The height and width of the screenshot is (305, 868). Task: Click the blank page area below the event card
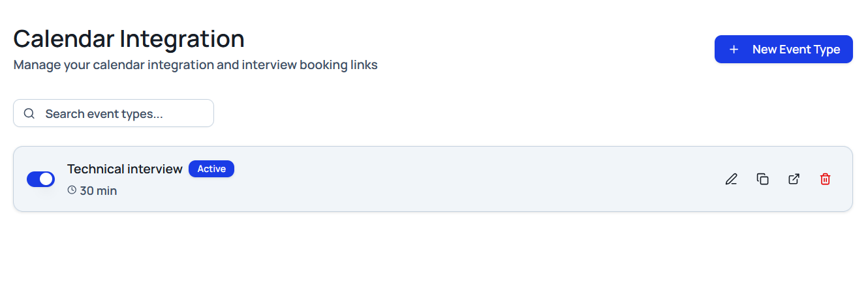431,261
